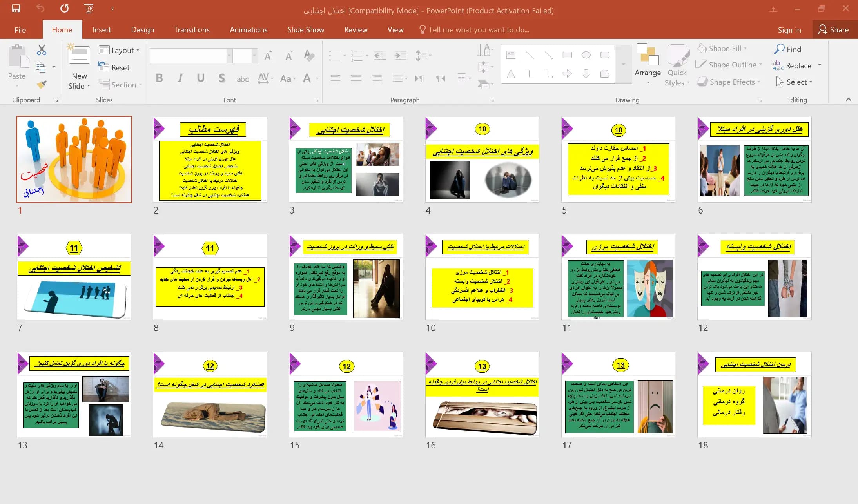Start presentation from beginning icon
The height and width of the screenshot is (504, 858).
(x=89, y=8)
